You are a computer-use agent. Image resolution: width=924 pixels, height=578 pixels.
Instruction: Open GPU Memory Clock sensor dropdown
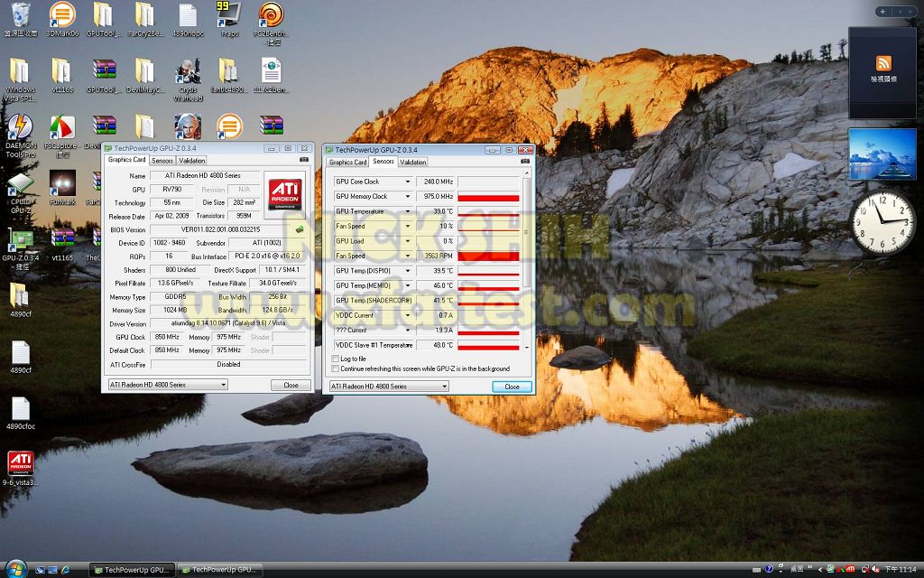[407, 196]
